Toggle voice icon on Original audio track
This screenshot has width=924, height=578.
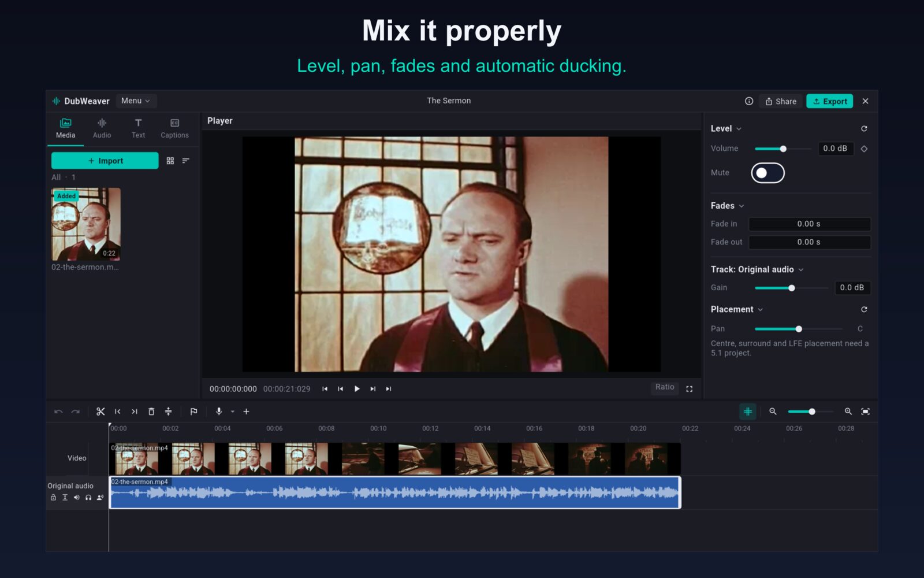pyautogui.click(x=100, y=498)
